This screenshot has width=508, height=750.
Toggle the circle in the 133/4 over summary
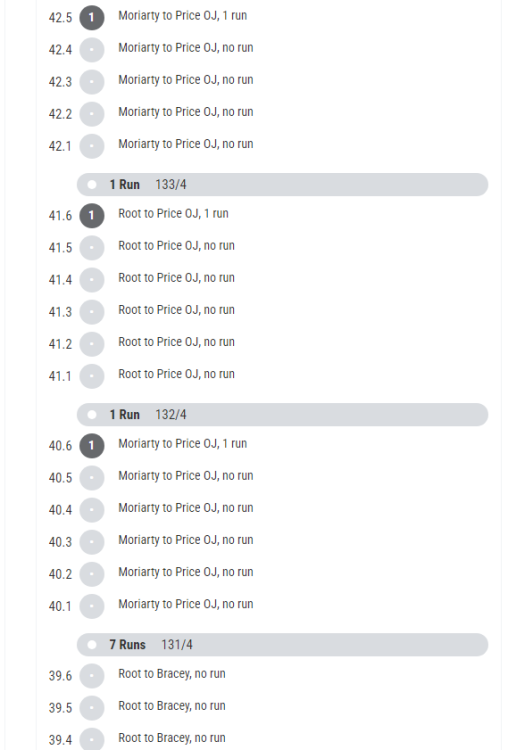coord(92,185)
